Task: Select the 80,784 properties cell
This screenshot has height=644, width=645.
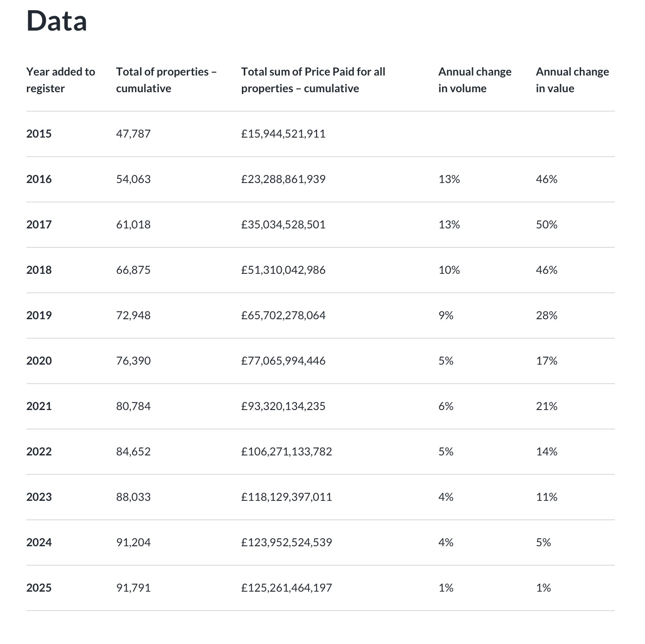Action: 133,406
